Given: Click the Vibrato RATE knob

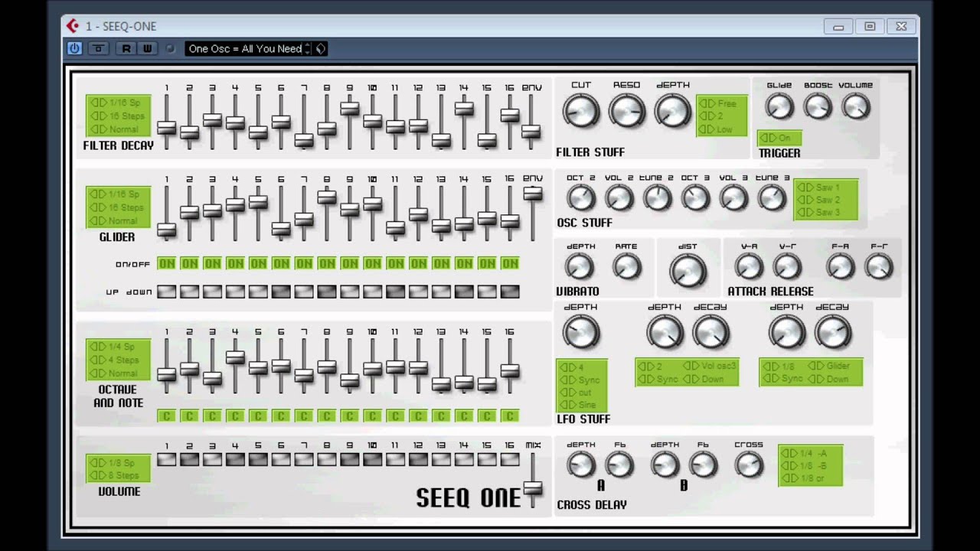Looking at the screenshot, I should point(626,266).
